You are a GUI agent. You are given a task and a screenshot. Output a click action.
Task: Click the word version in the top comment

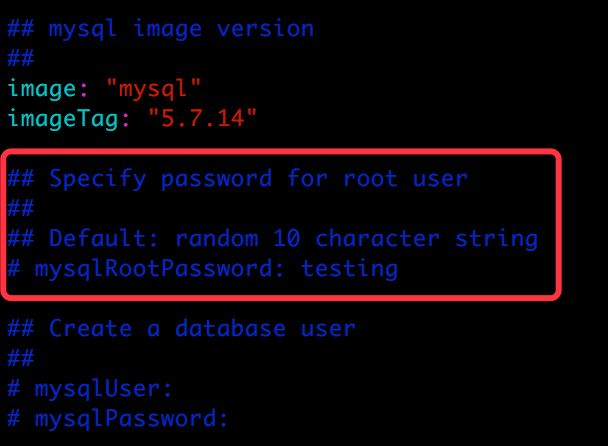[265, 29]
